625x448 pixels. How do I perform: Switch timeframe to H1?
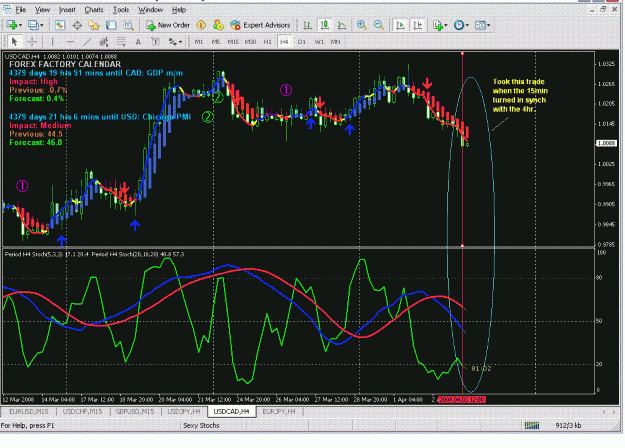(267, 41)
